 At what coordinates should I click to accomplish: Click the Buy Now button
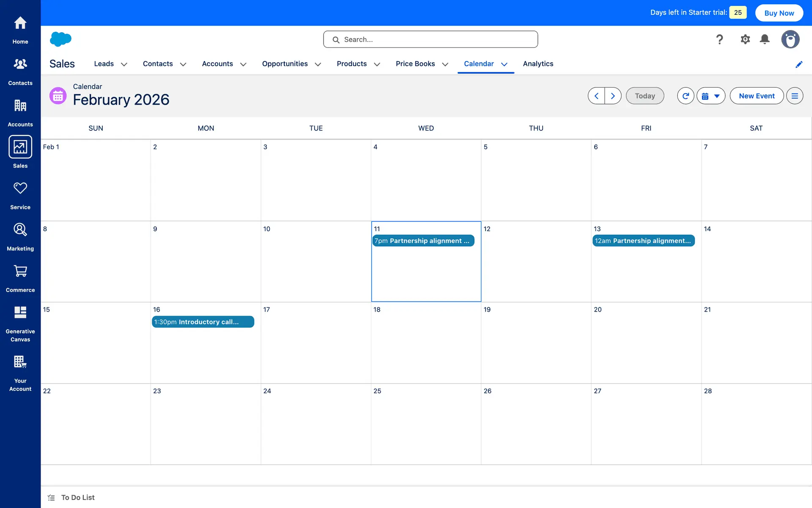point(779,13)
